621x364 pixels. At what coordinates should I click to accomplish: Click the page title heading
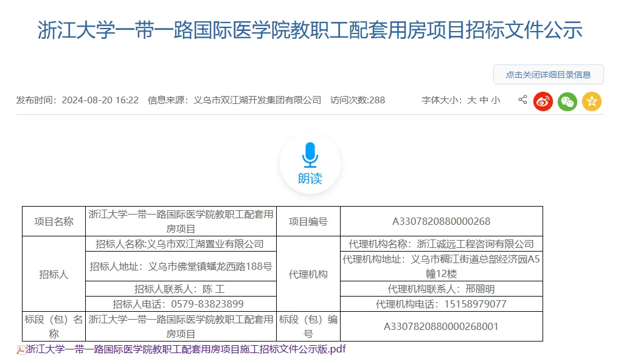coord(310,30)
